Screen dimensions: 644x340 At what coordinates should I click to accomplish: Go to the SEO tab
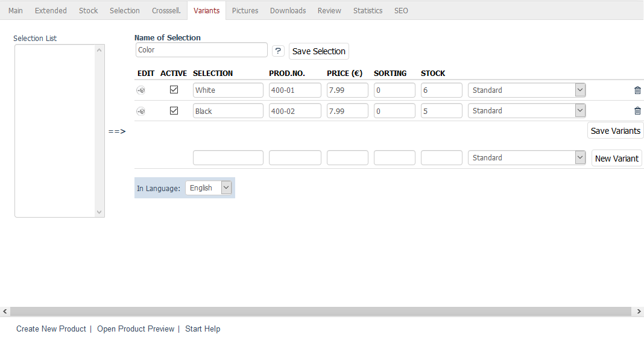(x=401, y=11)
